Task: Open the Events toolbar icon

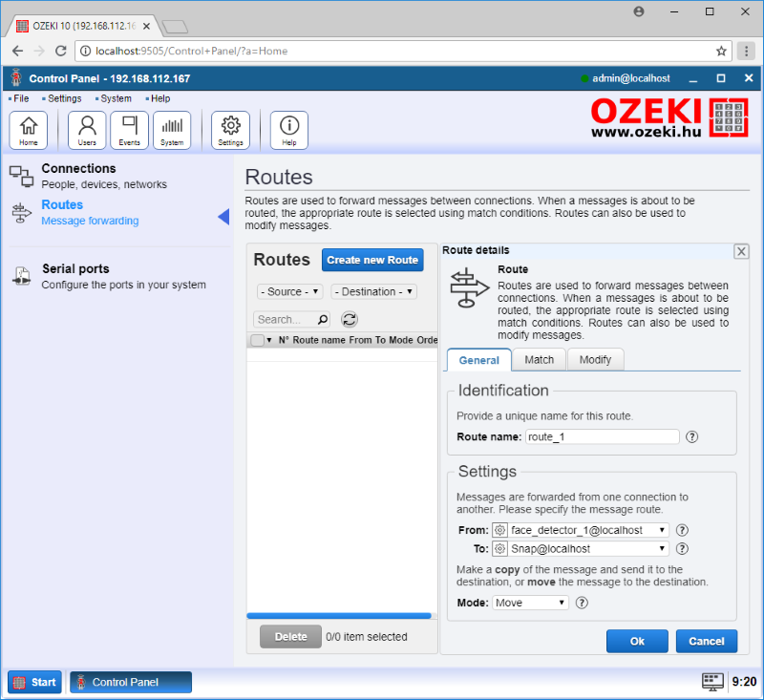Action: 129,130
